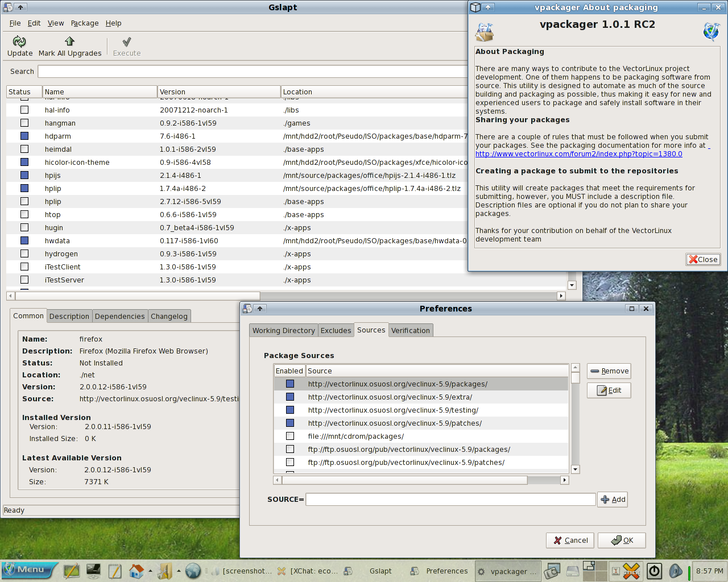This screenshot has height=582, width=728.
Task: Click OK in Preferences dialog
Action: point(622,541)
